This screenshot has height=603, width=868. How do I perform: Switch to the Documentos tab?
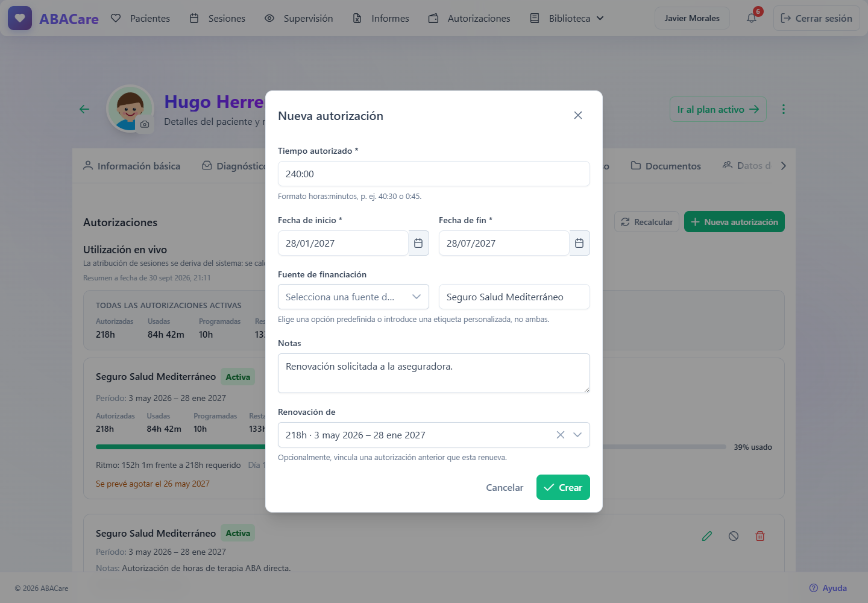point(666,166)
